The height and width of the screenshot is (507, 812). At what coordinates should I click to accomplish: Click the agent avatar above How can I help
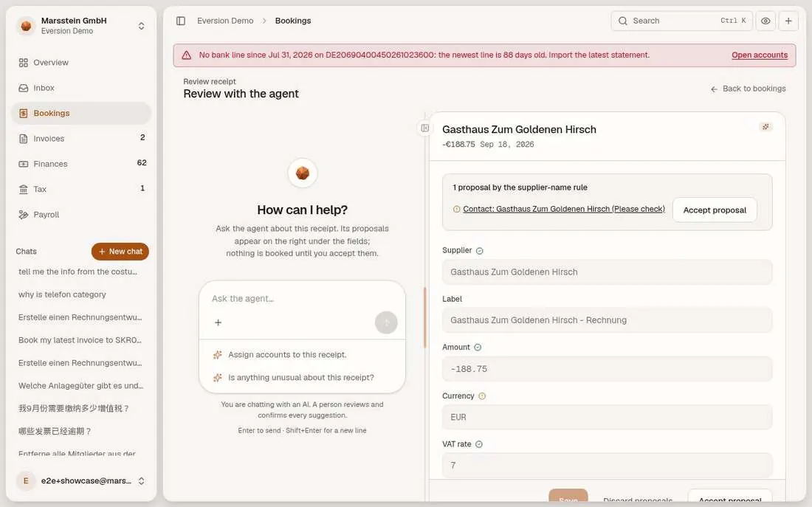303,173
